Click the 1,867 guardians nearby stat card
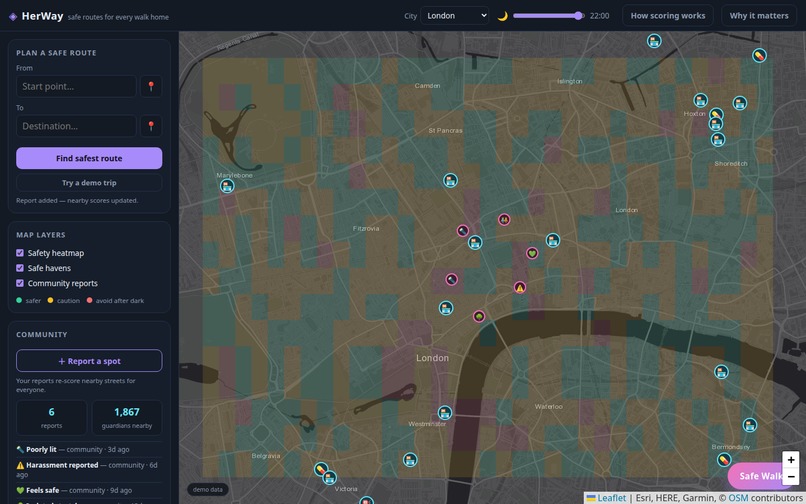 pos(126,418)
